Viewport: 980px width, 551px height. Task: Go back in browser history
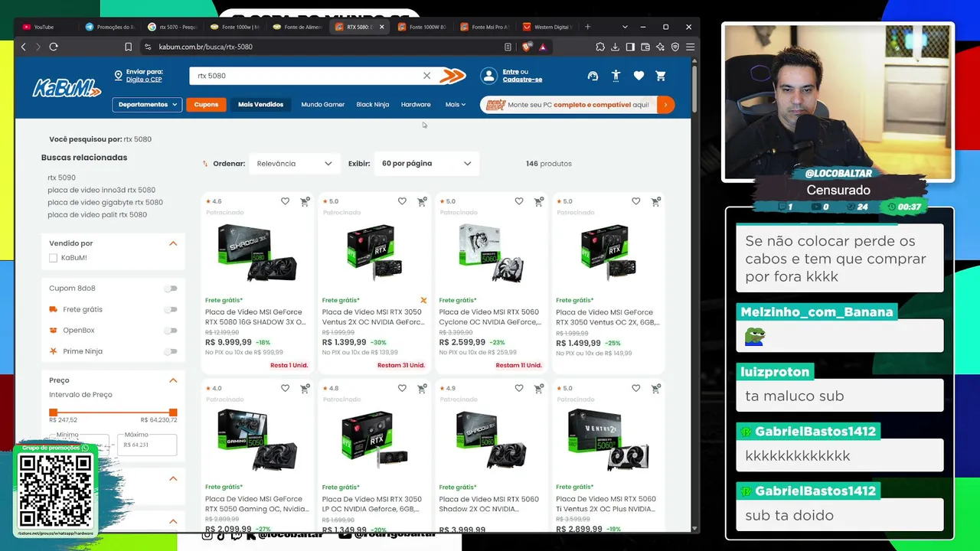pyautogui.click(x=23, y=47)
